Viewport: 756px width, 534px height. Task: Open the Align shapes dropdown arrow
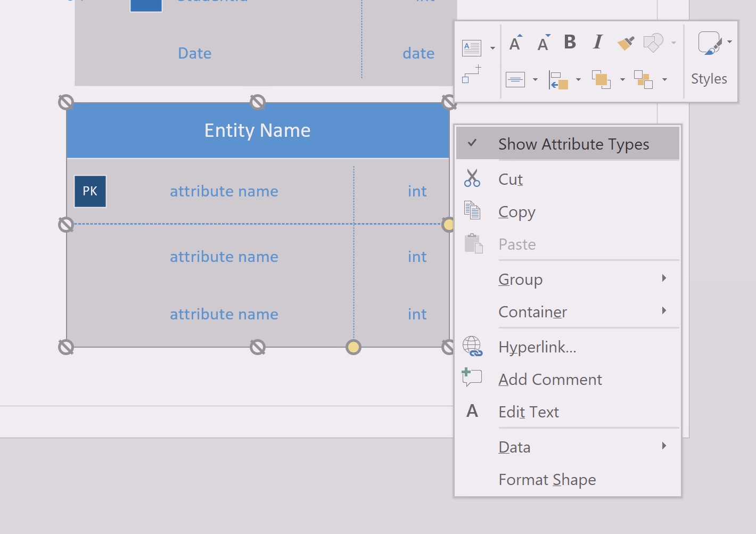coord(578,80)
